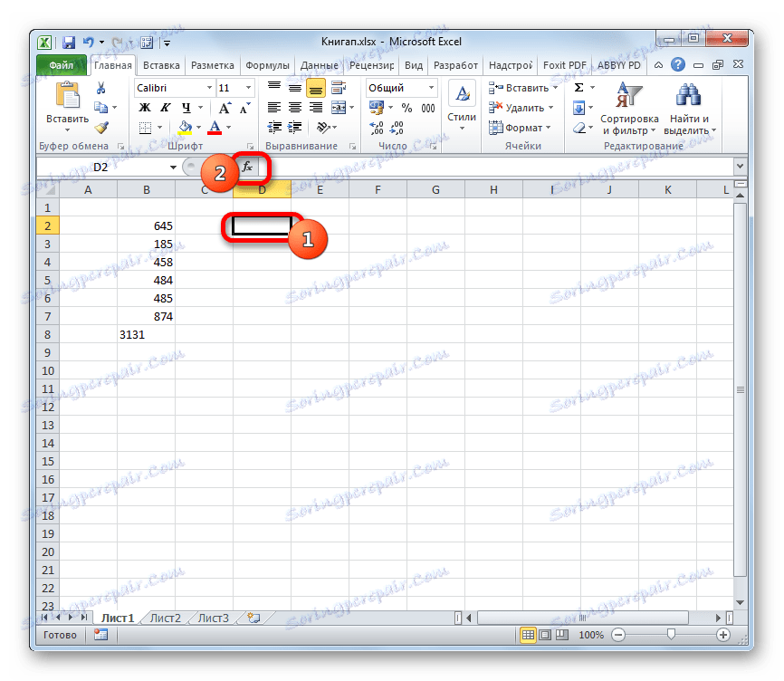Open Найти и выделить button
The width and height of the screenshot is (784, 681).
[690, 109]
